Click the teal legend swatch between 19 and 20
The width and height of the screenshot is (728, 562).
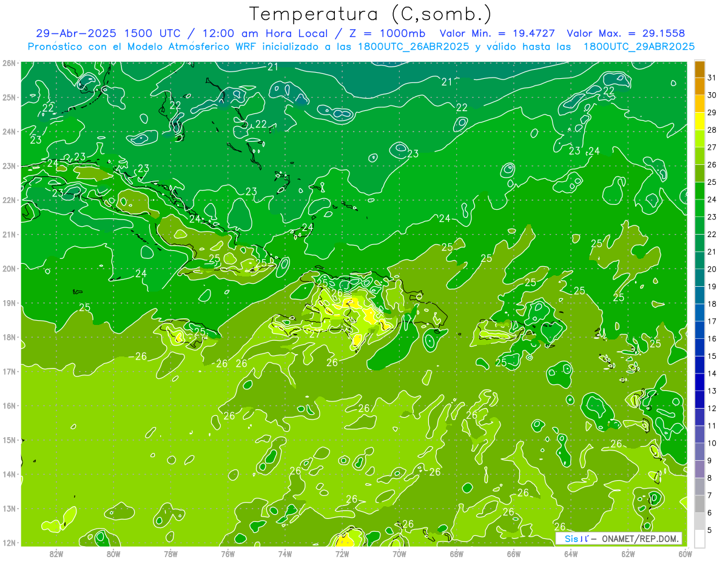point(699,278)
